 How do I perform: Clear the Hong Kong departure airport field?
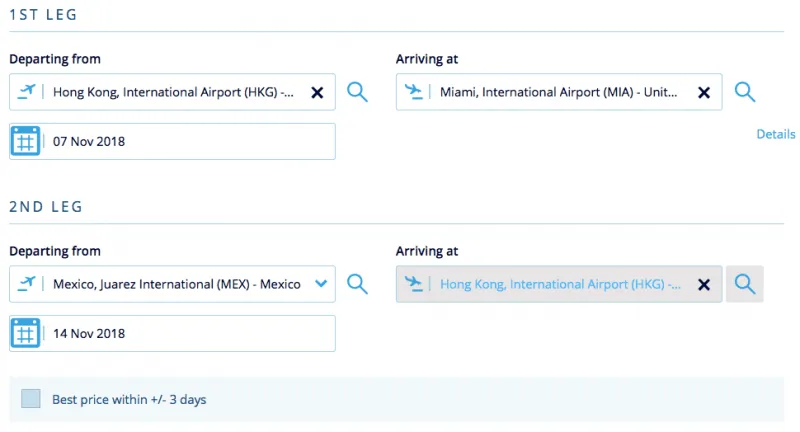[317, 92]
